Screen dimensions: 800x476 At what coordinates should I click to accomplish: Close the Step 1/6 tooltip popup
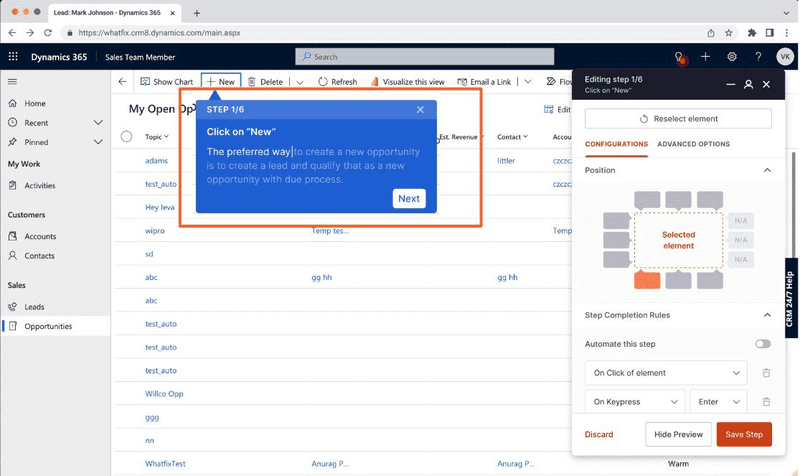point(420,109)
